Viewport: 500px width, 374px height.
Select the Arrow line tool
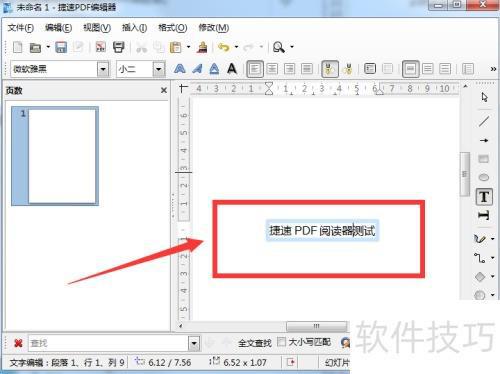point(484,140)
